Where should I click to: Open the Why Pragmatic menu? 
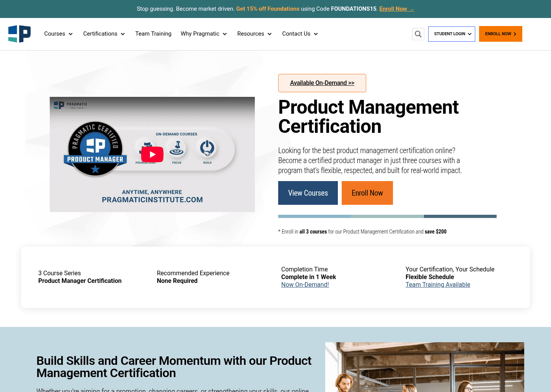point(204,34)
